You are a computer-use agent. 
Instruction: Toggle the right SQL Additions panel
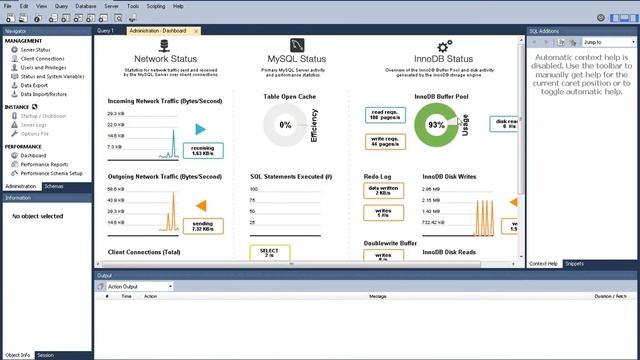point(633,18)
